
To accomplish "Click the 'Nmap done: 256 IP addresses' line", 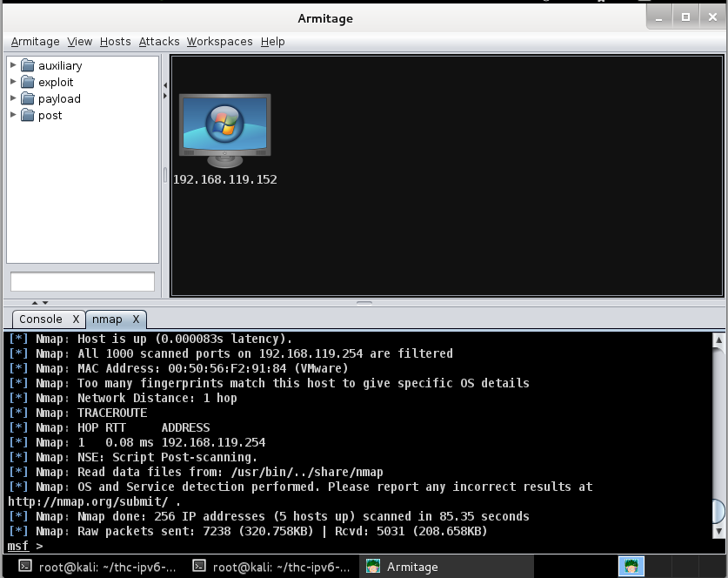I will [x=269, y=517].
